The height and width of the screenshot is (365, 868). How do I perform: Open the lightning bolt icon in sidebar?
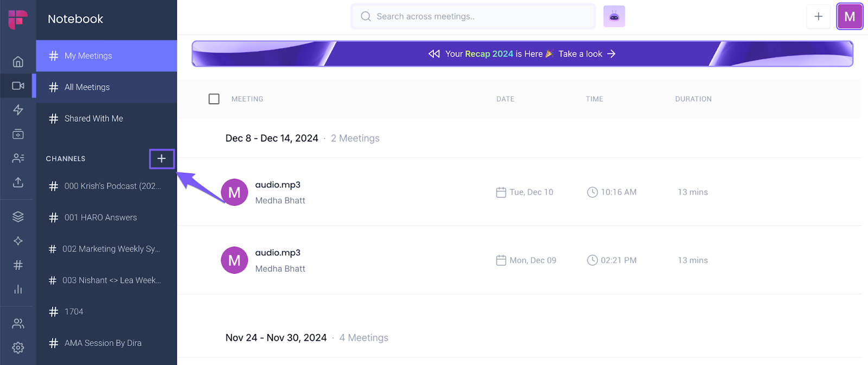coord(18,110)
